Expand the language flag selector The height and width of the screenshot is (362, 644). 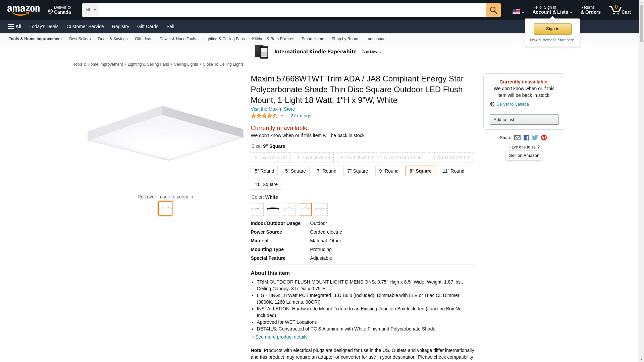[518, 11]
